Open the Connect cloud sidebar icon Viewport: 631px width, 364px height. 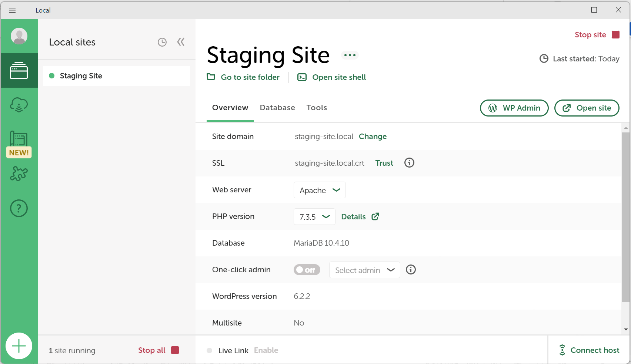(19, 105)
